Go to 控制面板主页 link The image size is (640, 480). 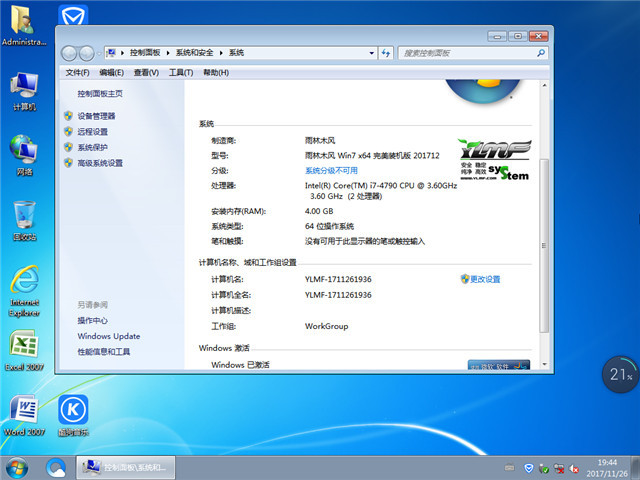point(100,94)
